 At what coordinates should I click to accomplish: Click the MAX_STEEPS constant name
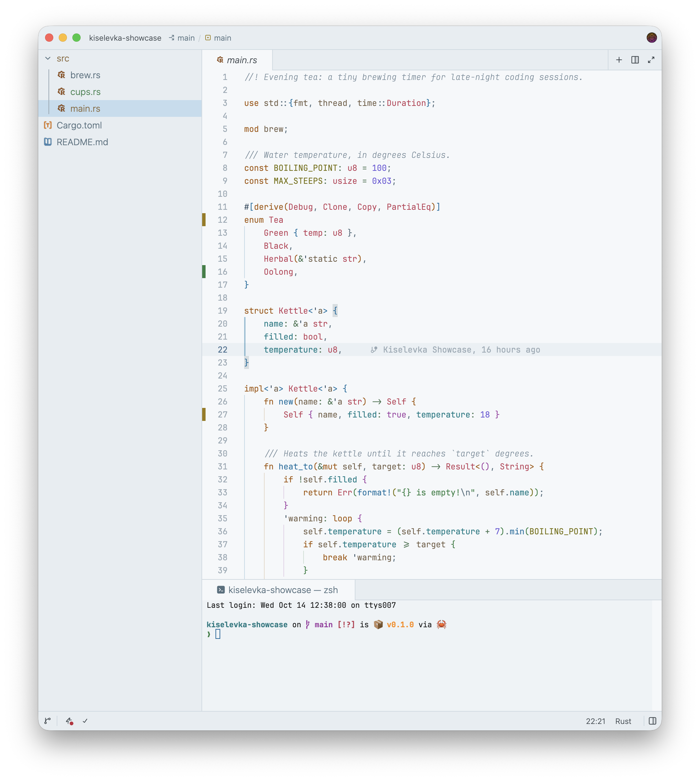coord(298,181)
